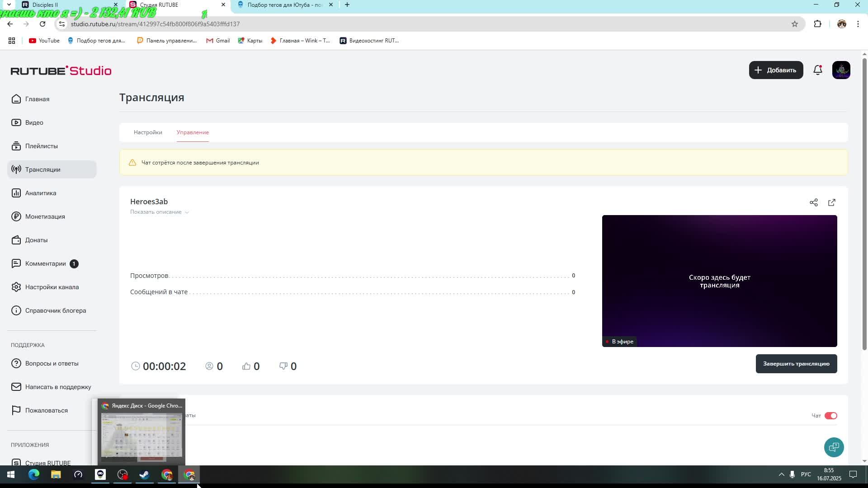Toggle the Чат switch off

pos(830,416)
